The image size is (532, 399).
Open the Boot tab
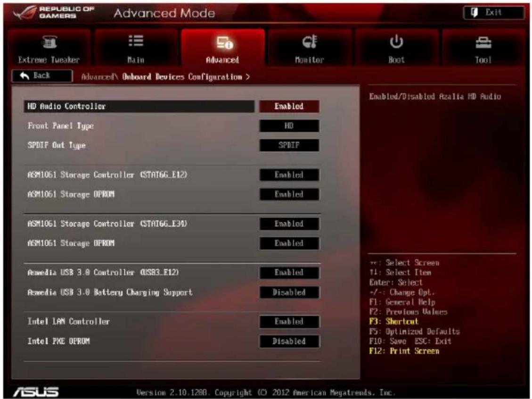coord(396,47)
